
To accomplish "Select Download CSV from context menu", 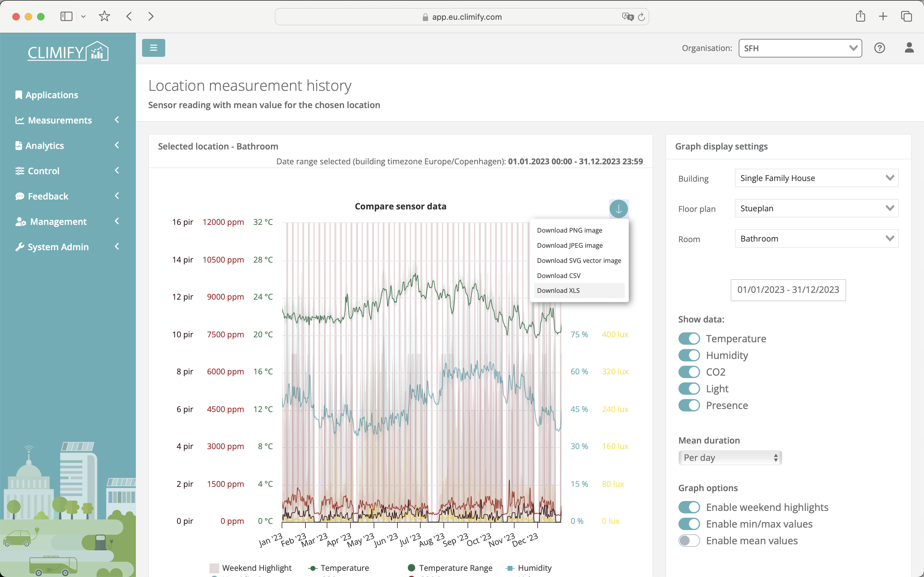I will 558,275.
